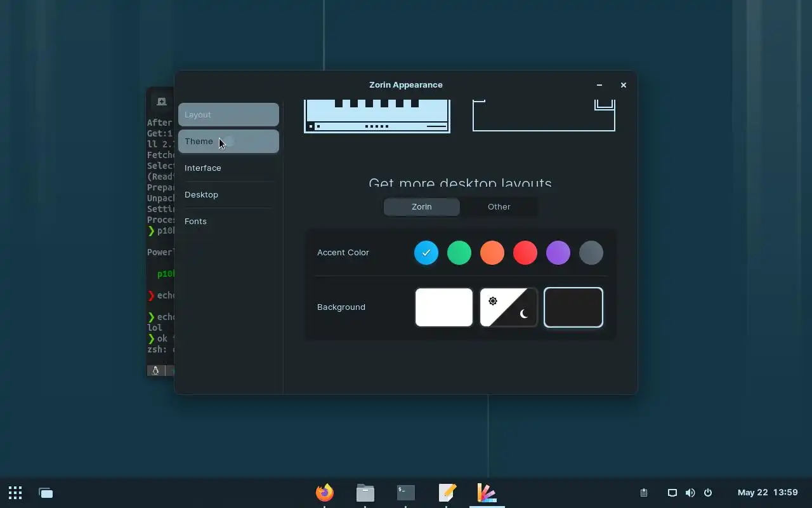
Task: Open the Theme section in sidebar
Action: 228,141
